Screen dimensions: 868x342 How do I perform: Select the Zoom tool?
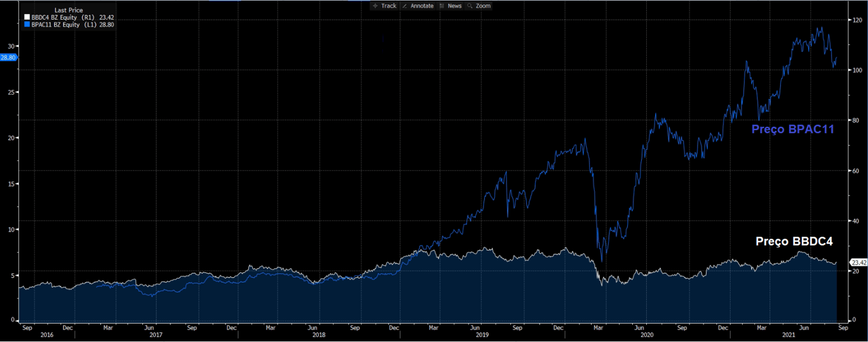[x=479, y=6]
